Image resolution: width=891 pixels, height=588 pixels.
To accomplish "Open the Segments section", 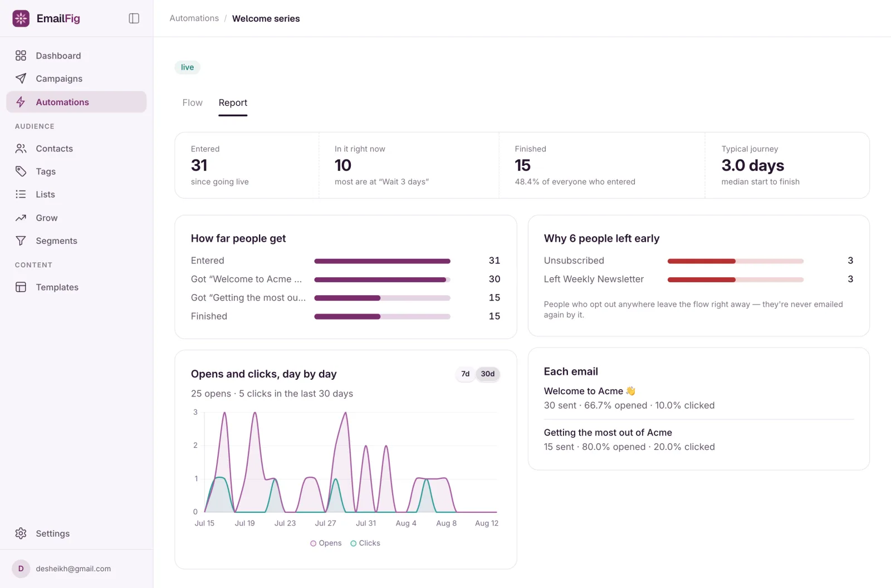I will pyautogui.click(x=76, y=241).
